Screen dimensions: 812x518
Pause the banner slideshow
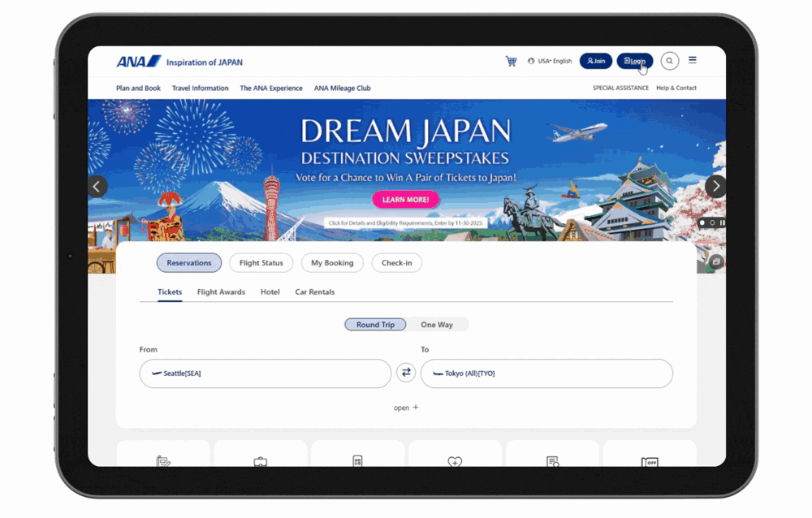pos(722,222)
